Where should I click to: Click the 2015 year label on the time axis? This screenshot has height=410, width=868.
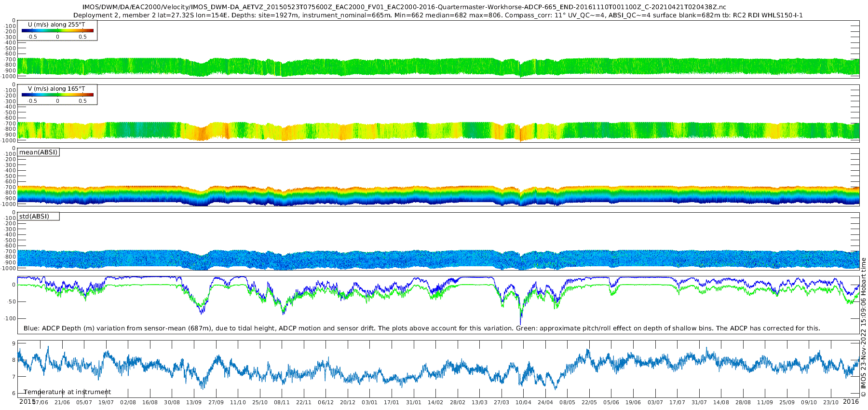(27, 402)
